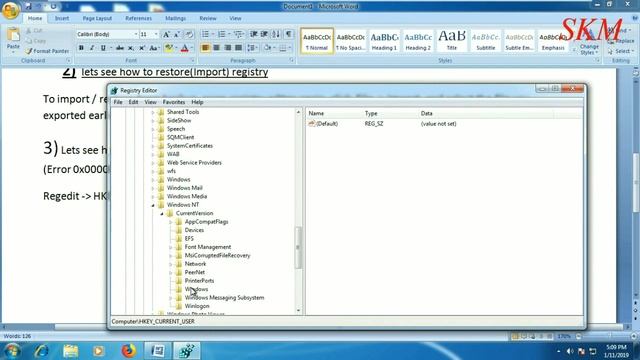The width and height of the screenshot is (640, 360).
Task: Click the Sort icon in Paragraph group
Action: (x=276, y=34)
